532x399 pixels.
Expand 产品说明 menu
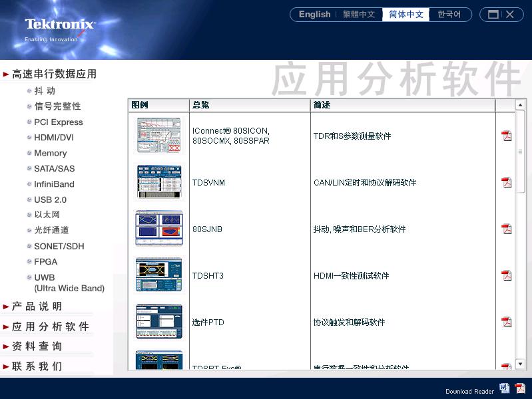(x=37, y=307)
